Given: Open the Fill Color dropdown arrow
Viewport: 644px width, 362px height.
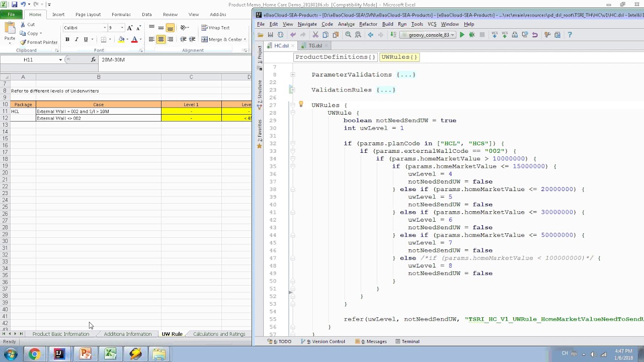Looking at the screenshot, I should [126, 40].
